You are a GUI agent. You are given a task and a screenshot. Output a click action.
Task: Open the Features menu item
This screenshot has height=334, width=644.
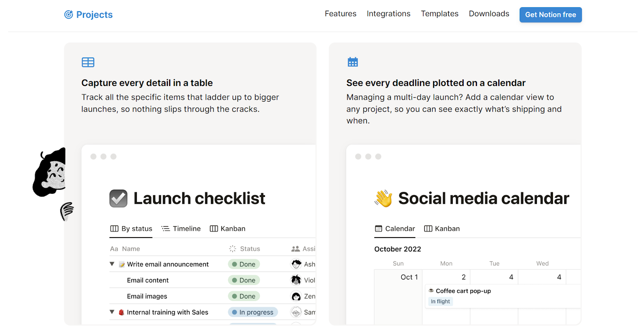341,14
